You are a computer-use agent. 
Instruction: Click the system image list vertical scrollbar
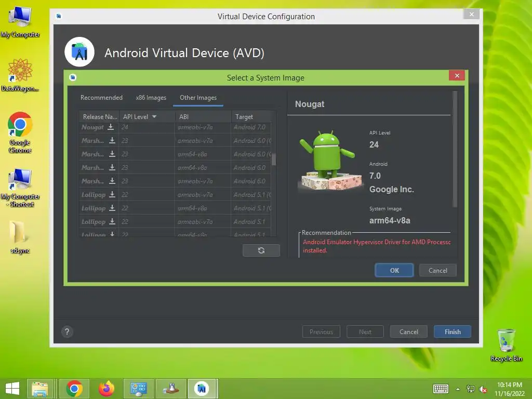tap(274, 159)
